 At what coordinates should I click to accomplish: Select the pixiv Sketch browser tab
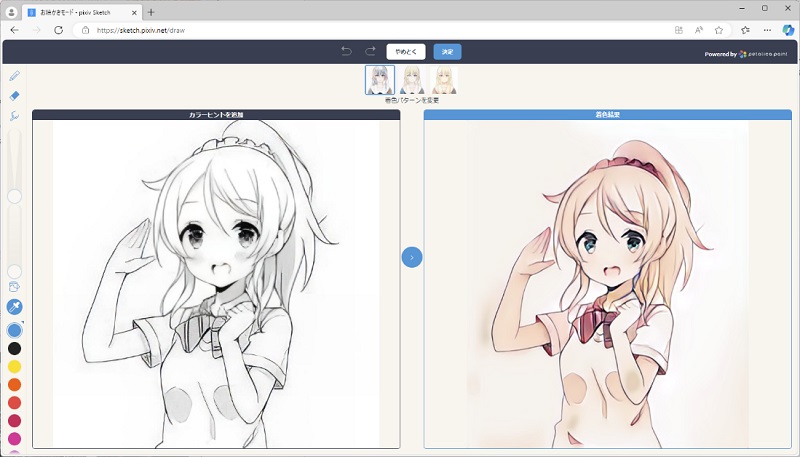tap(82, 12)
